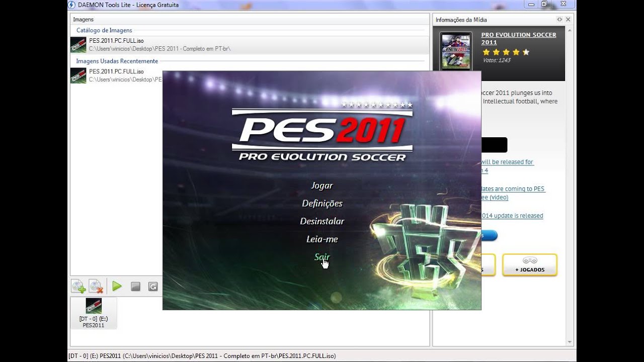Open the 'dates are coming to PES' link
The width and height of the screenshot is (644, 362).
tap(513, 189)
